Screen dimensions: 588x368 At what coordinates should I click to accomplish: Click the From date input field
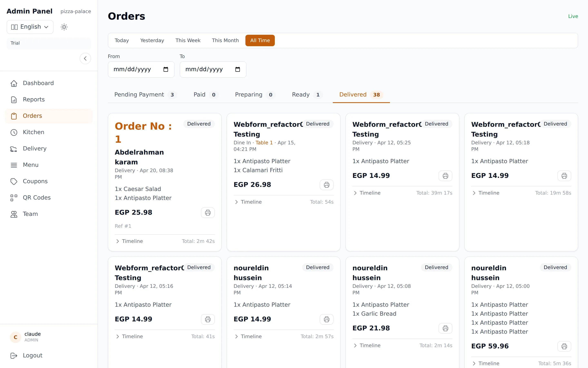point(141,69)
